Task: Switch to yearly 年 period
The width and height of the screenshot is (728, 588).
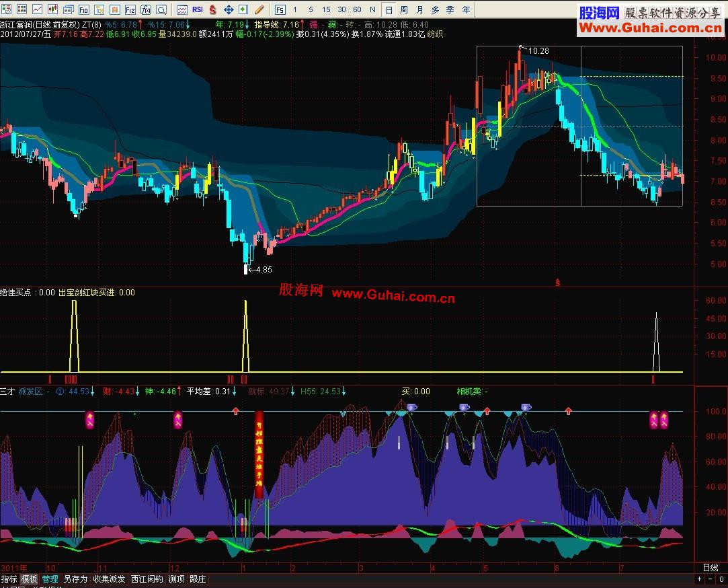Action: [x=466, y=9]
